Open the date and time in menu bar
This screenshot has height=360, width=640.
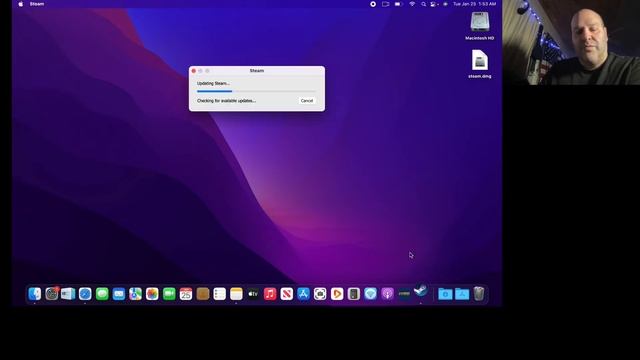(475, 4)
